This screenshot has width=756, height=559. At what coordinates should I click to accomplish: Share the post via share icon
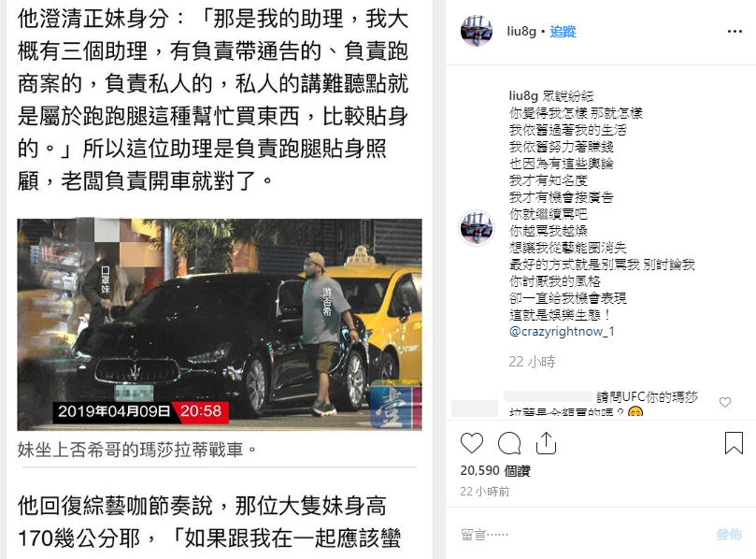tap(546, 443)
